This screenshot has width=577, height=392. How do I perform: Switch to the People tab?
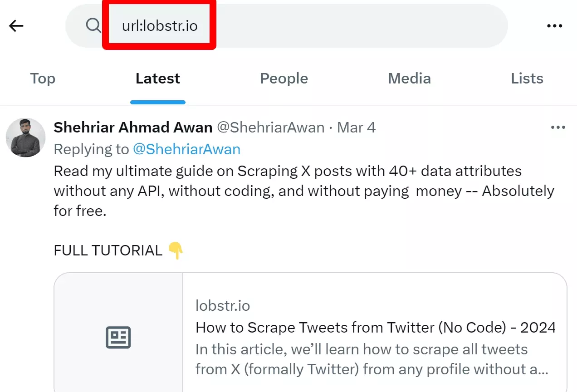[x=284, y=78]
